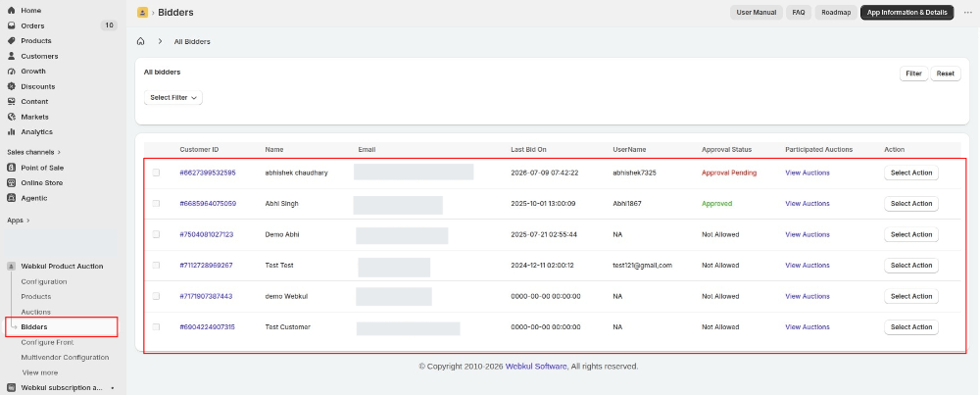
Task: Open Configure Front menu item
Action: 47,342
